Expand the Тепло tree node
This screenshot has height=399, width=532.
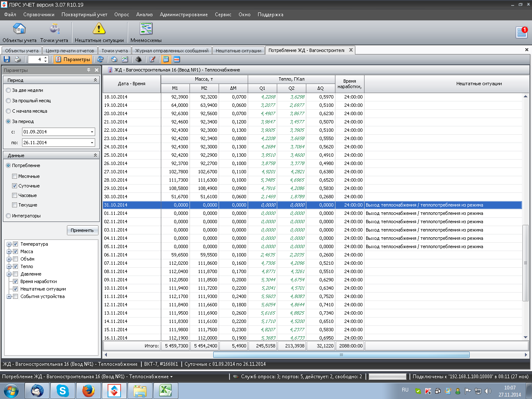pos(9,266)
